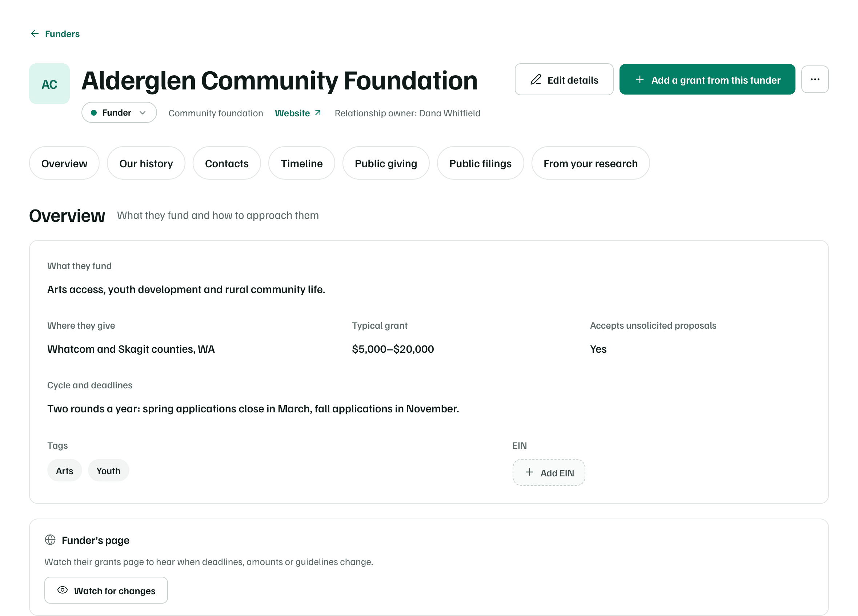Click the cycle and deadlines description text
Screen dimensions: 858x616
click(x=253, y=409)
